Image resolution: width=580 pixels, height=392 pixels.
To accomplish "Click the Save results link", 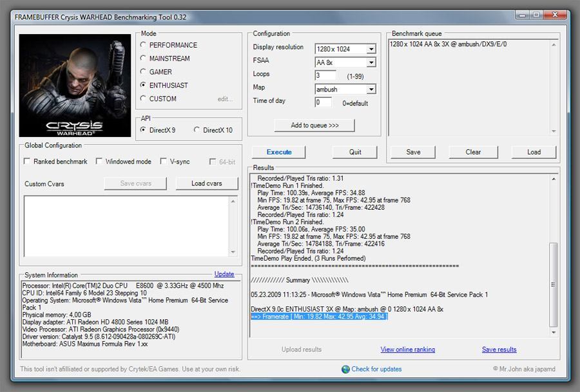I will [x=499, y=349].
